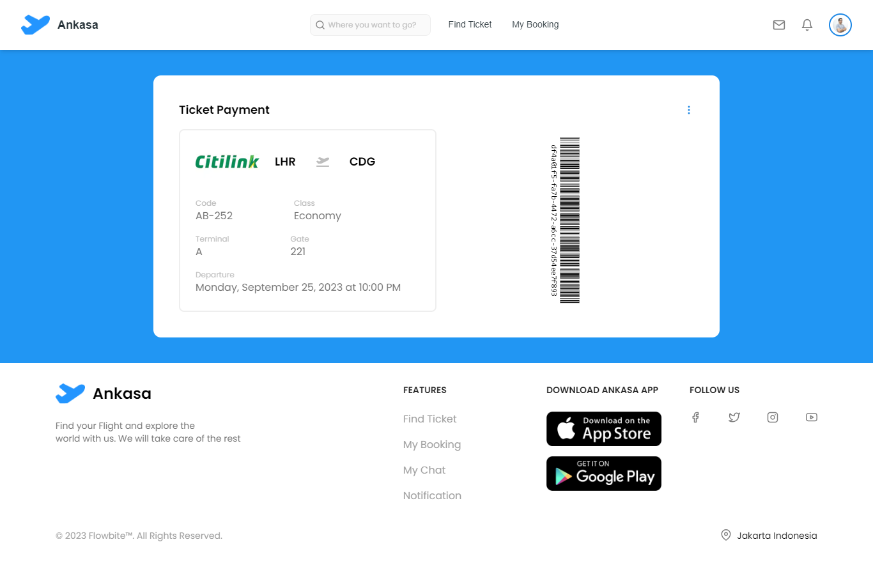Select the Instagram icon in the footer
The height and width of the screenshot is (588, 873).
pyautogui.click(x=772, y=417)
